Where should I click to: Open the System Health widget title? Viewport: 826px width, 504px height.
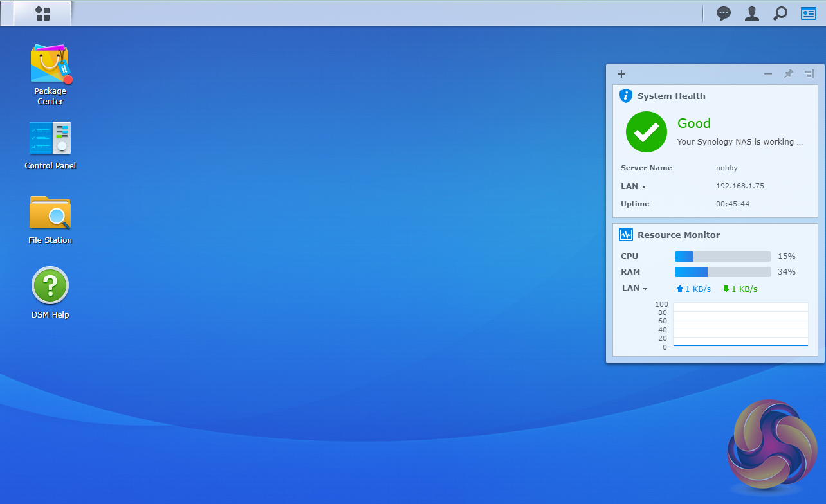point(672,96)
